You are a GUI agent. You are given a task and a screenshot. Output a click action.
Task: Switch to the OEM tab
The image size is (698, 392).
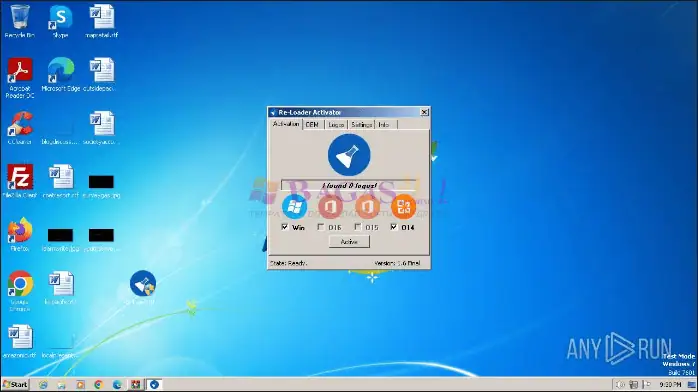coord(312,125)
